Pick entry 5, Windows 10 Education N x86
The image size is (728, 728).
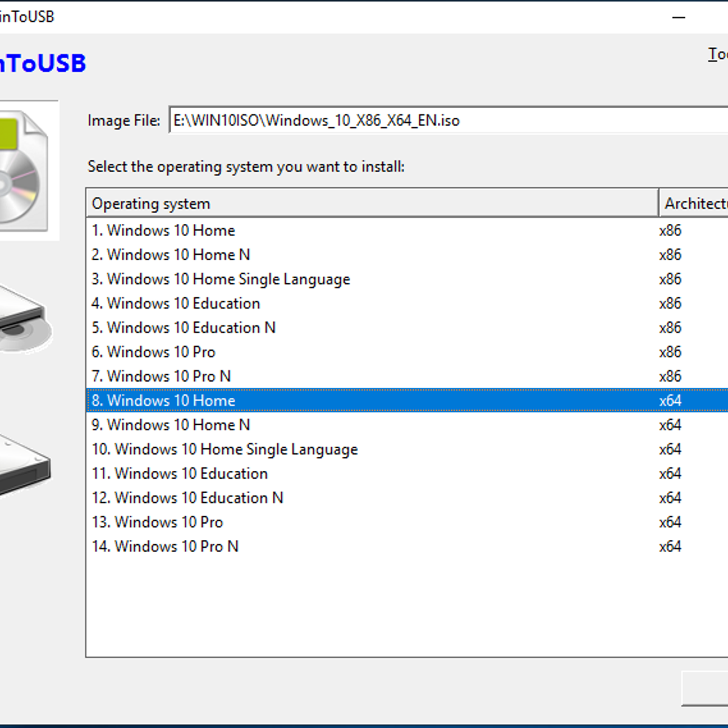(x=184, y=328)
